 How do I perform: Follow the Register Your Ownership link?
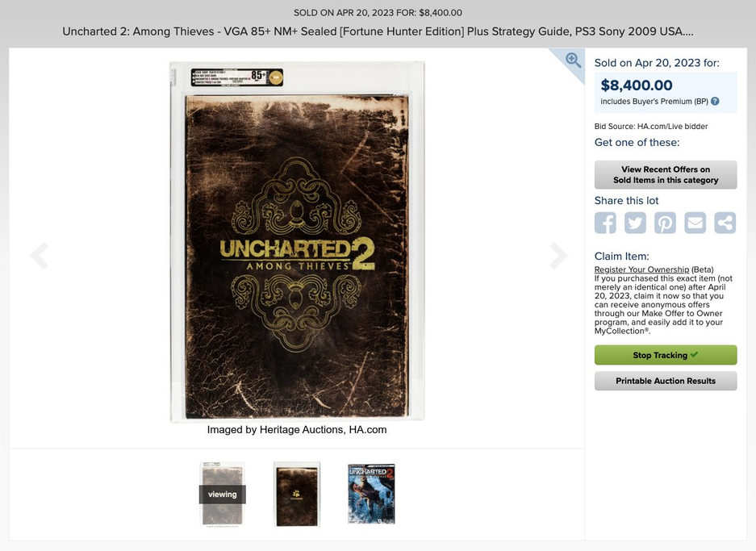[x=641, y=269]
